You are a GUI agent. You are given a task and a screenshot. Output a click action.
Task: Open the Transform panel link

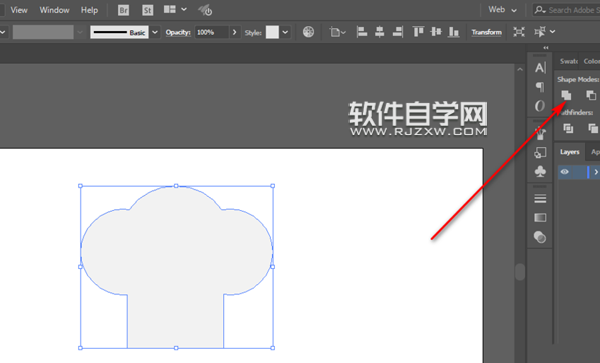pos(486,32)
